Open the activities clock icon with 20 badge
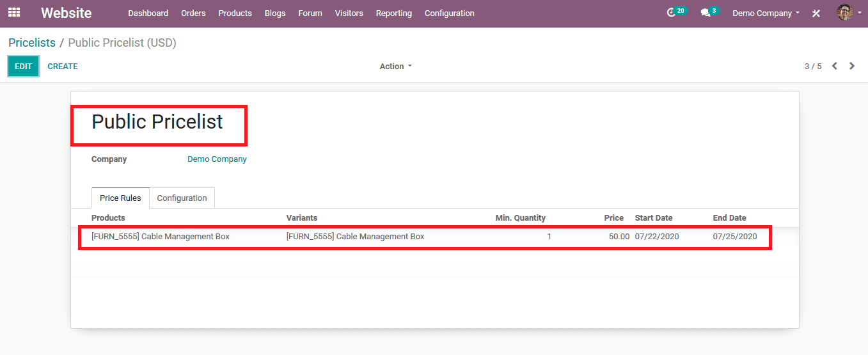 tap(675, 12)
